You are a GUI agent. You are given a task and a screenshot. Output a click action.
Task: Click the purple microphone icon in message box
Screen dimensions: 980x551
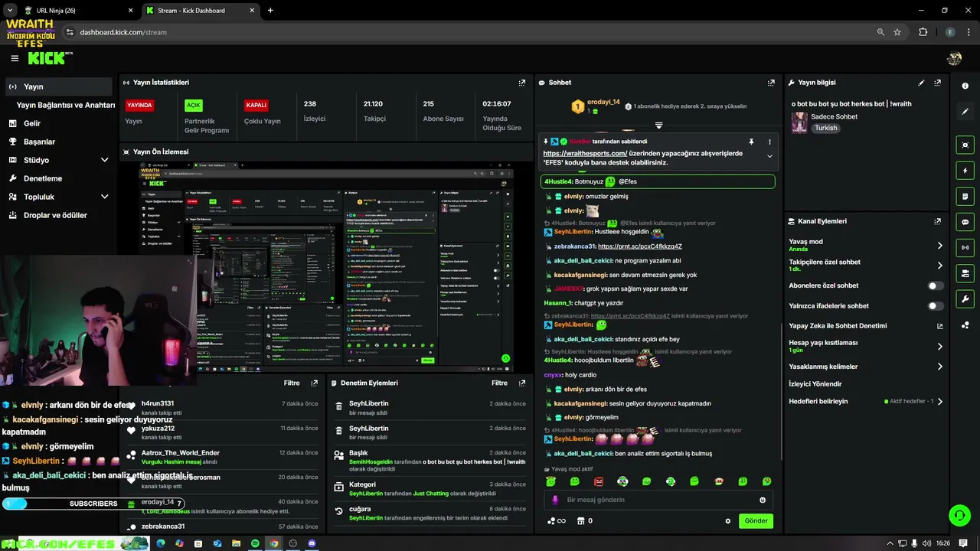(555, 500)
